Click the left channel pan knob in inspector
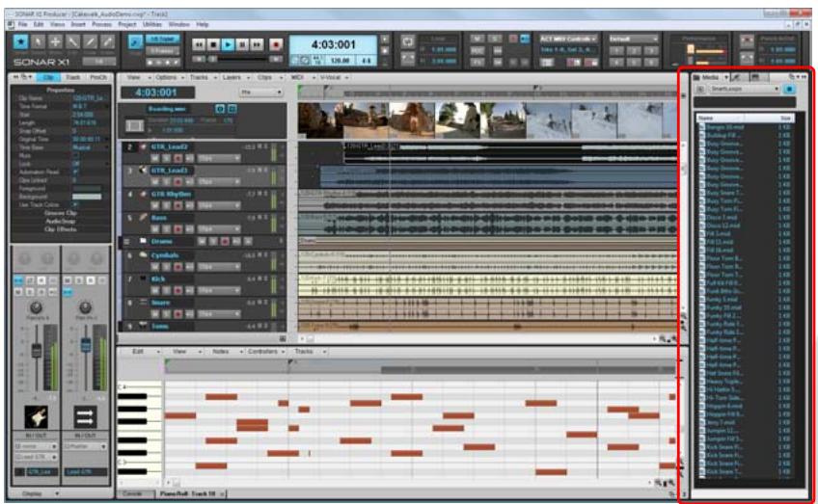The width and height of the screenshot is (818, 504). coord(36,307)
